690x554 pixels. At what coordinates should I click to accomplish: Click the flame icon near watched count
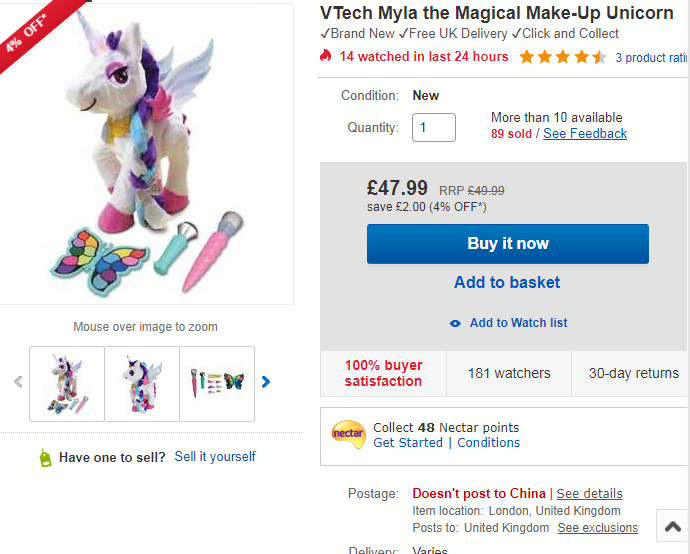pyautogui.click(x=326, y=57)
